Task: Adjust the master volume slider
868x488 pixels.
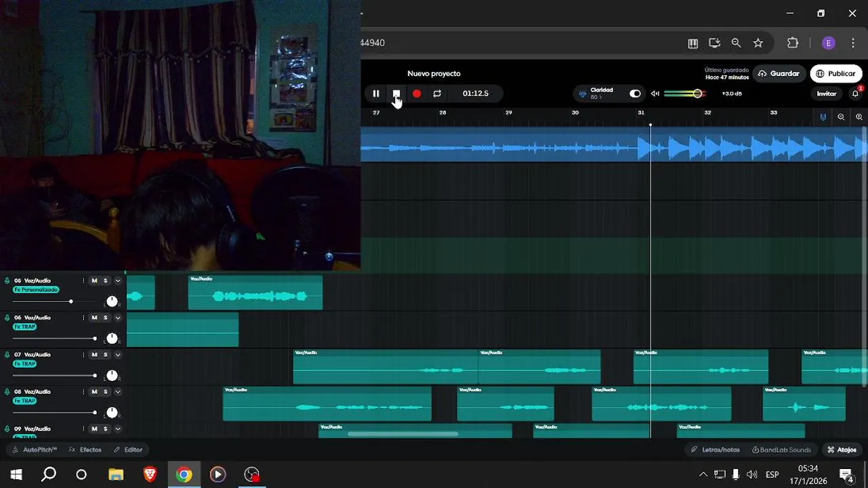Action: (x=685, y=94)
